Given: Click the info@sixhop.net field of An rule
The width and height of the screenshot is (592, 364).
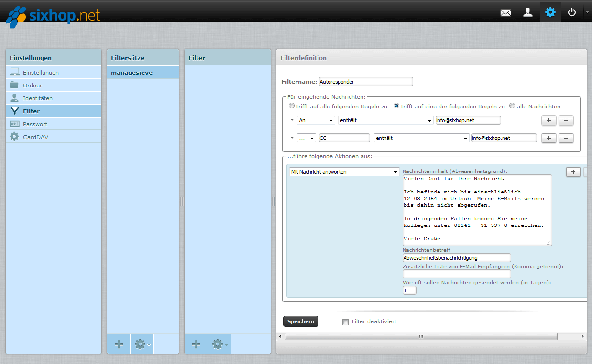Looking at the screenshot, I should pos(468,120).
